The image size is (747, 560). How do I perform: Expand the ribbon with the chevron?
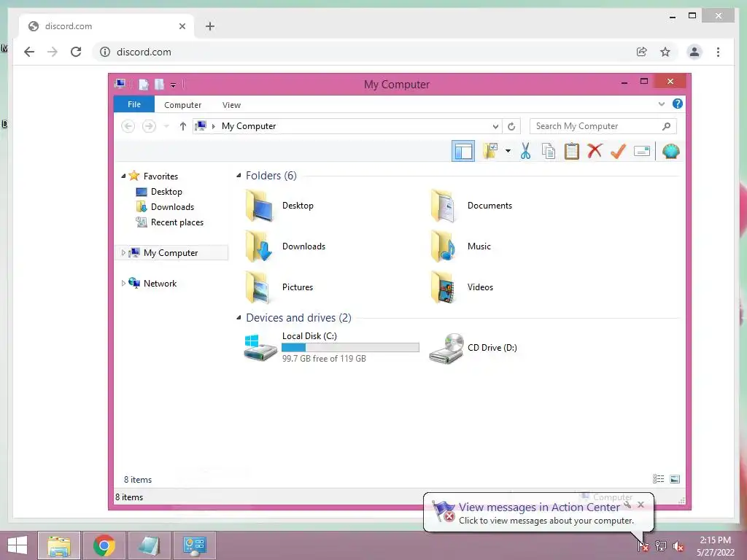tap(661, 104)
